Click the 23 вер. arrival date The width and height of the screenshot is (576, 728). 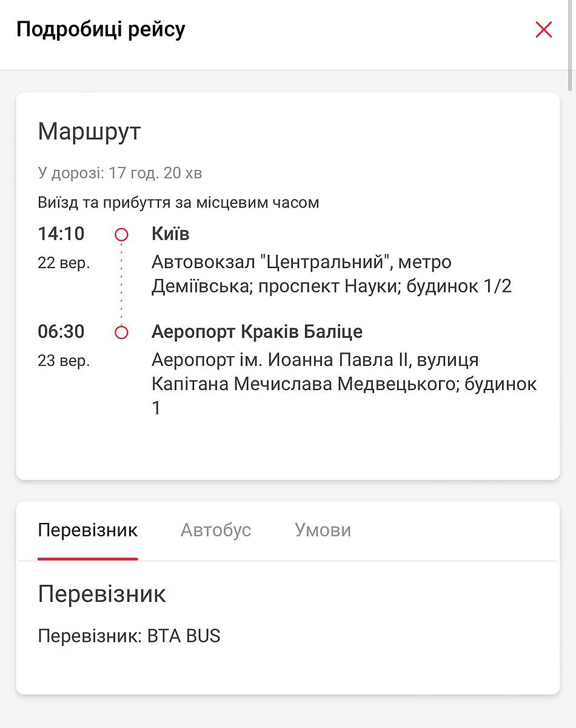click(64, 361)
